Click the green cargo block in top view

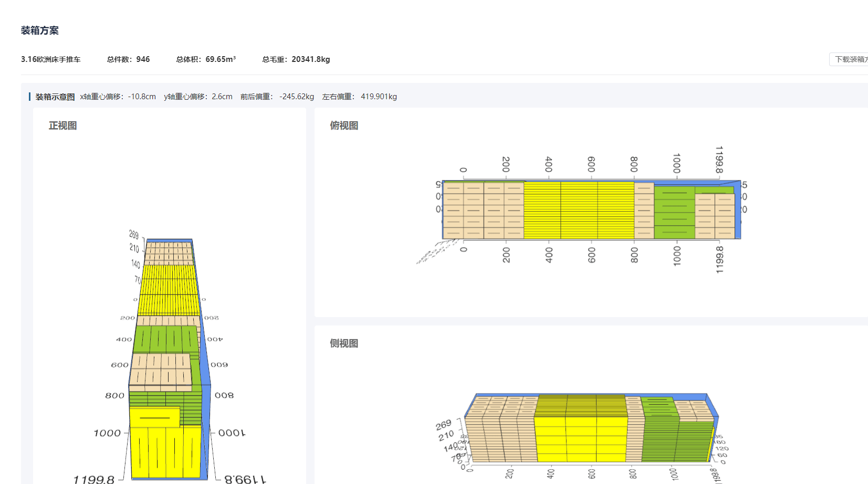(x=675, y=213)
